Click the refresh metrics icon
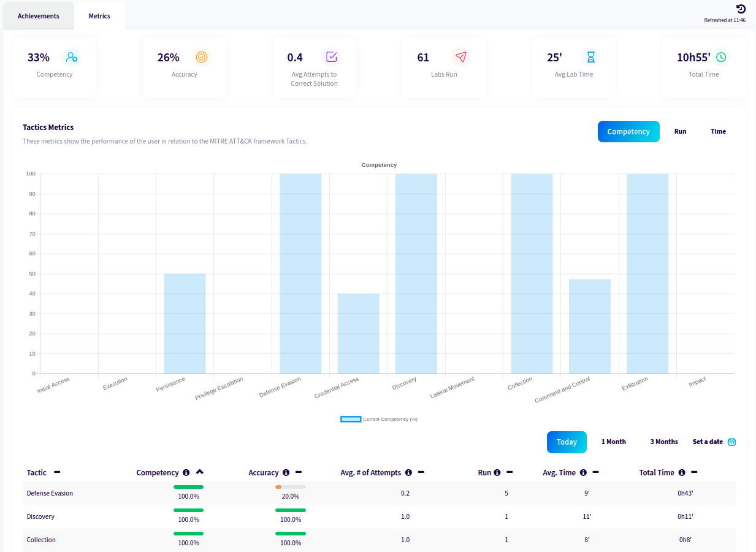756x552 pixels. coord(740,9)
